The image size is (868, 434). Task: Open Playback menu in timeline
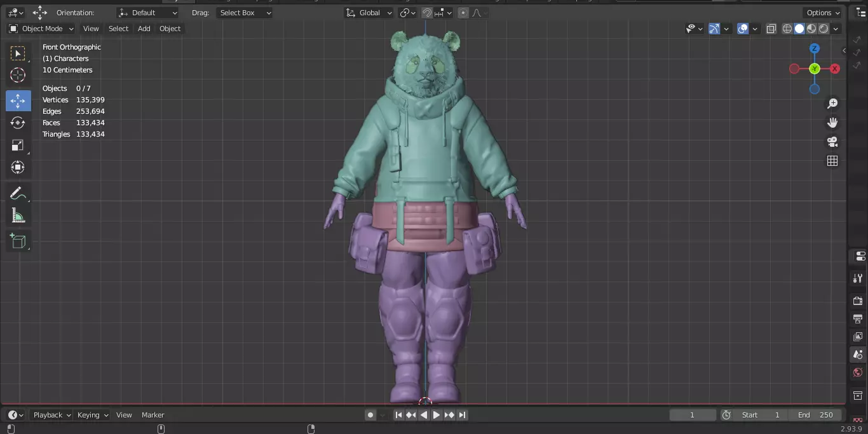[52, 415]
